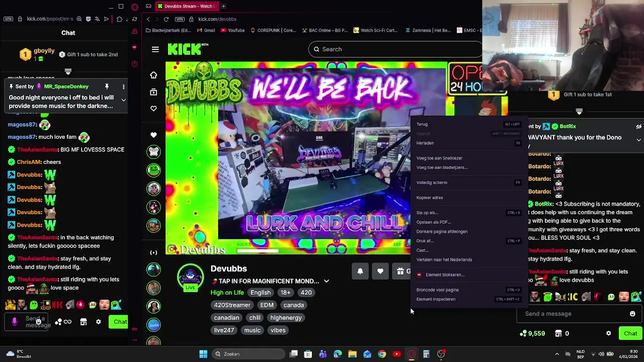Click the highenergy tag
Screen dimensions: 644x362
286,318
